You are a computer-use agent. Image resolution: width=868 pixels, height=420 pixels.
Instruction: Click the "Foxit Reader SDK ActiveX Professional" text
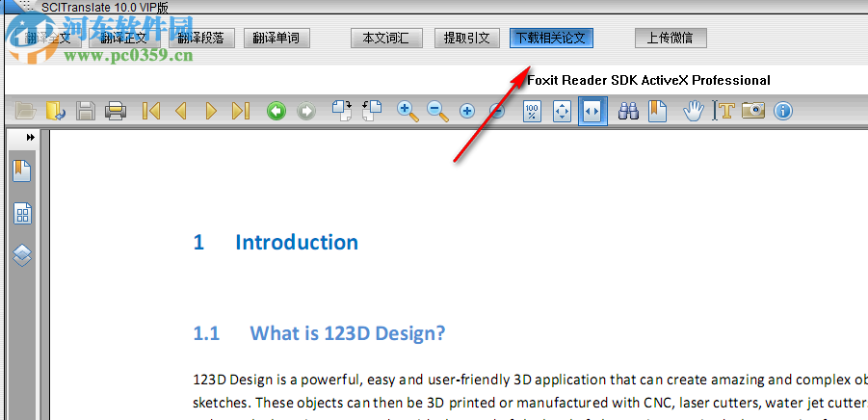pyautogui.click(x=648, y=80)
